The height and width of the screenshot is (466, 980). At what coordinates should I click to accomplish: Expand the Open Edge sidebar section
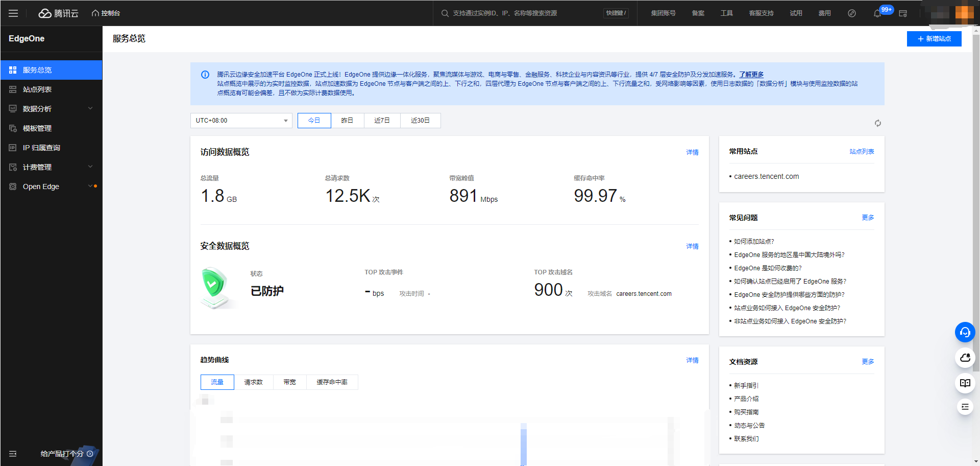click(51, 187)
